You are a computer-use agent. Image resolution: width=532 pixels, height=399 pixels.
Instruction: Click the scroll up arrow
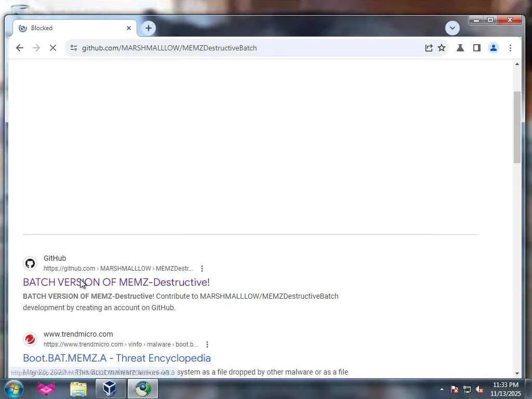[x=517, y=64]
